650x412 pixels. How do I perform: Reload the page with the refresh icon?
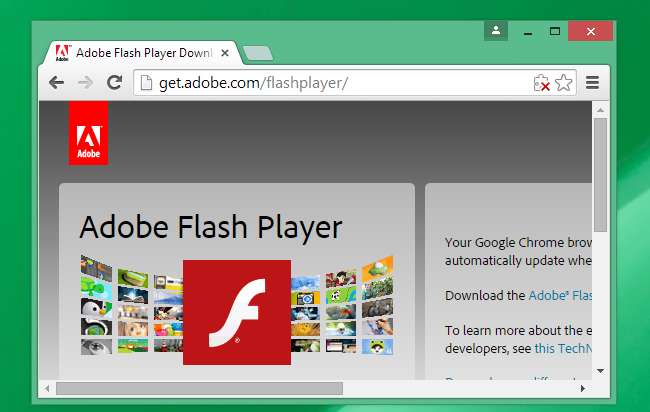pos(114,82)
